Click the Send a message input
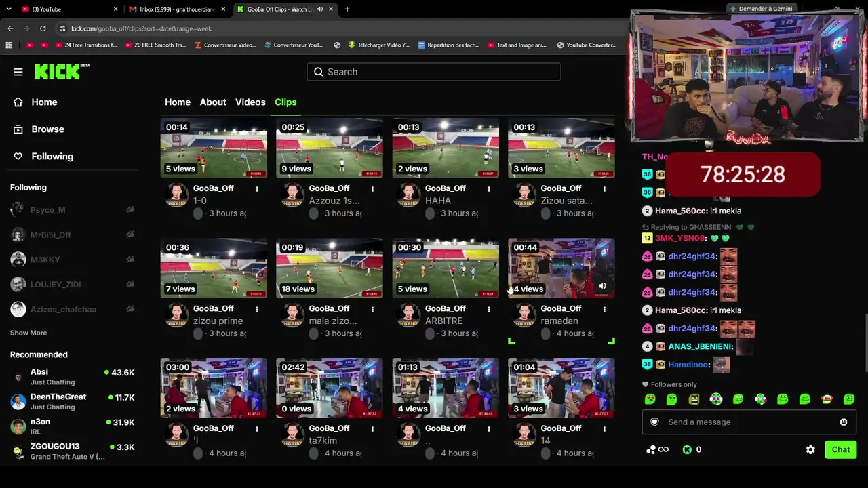 coord(749,422)
